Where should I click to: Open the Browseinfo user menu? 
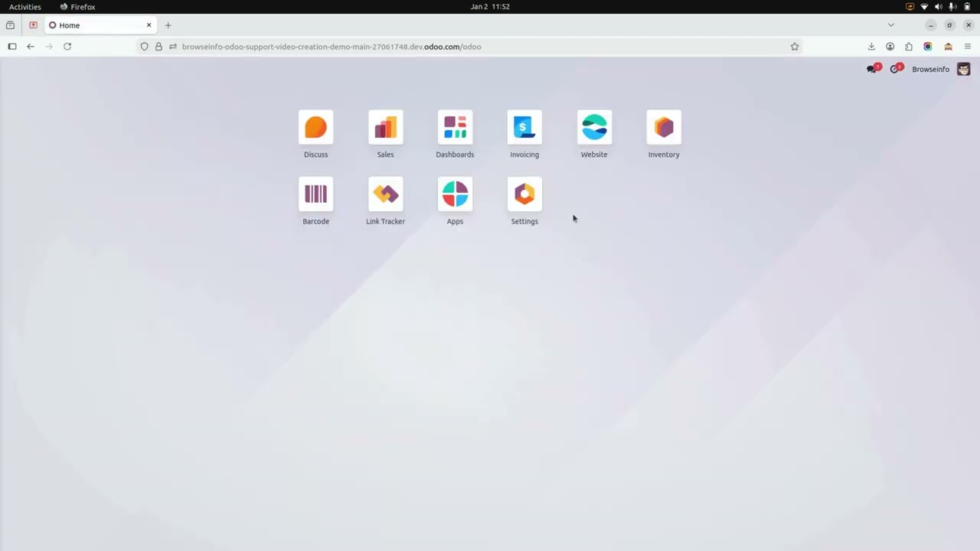[941, 69]
